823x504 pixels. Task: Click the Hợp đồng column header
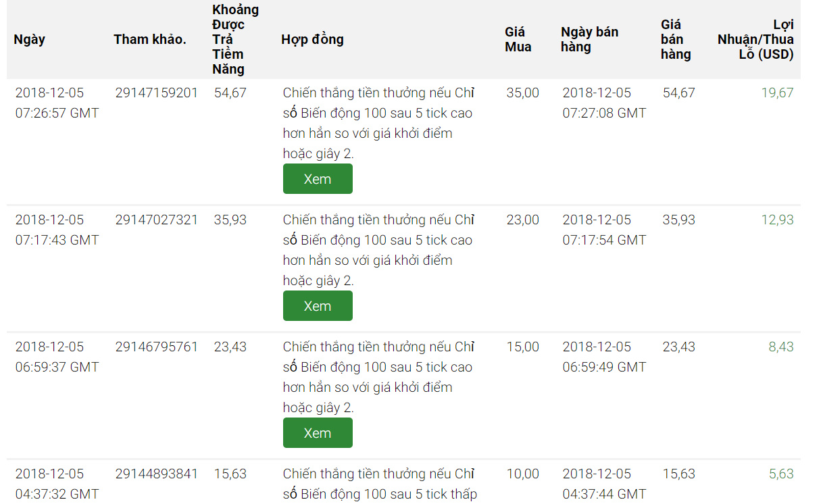(x=312, y=39)
